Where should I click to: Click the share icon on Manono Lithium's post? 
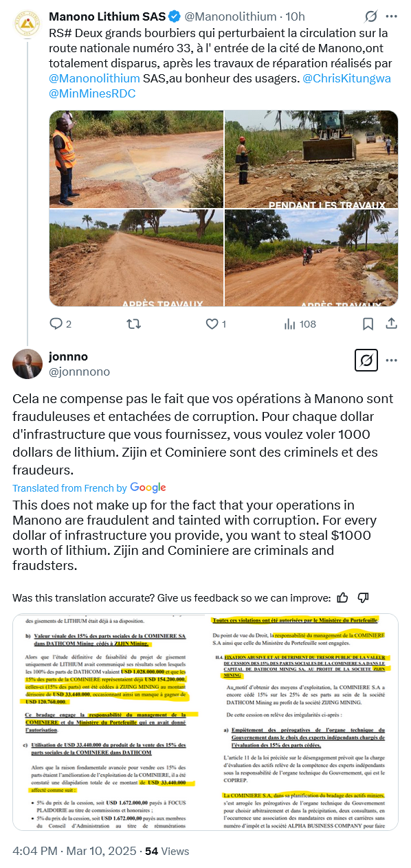pos(392,323)
